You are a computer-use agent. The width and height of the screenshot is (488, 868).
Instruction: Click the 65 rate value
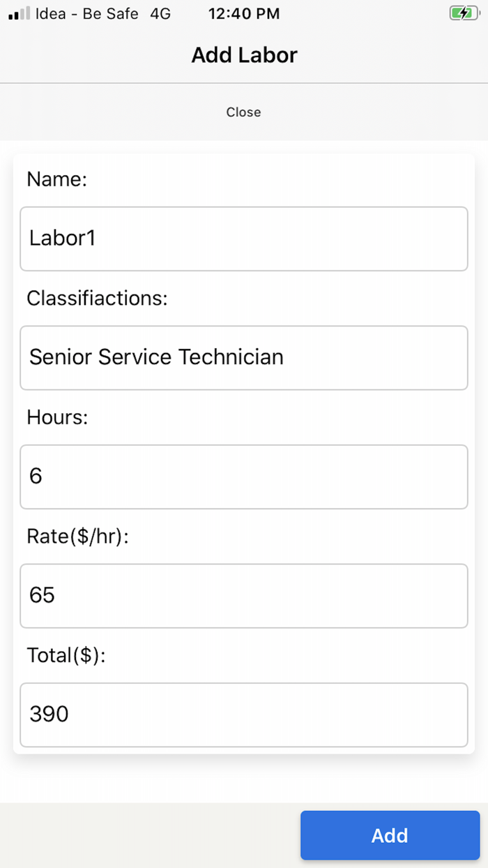(43, 595)
